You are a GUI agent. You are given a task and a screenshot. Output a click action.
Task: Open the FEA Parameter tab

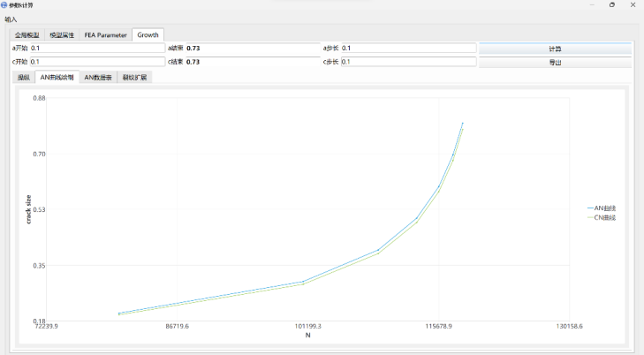click(x=105, y=35)
